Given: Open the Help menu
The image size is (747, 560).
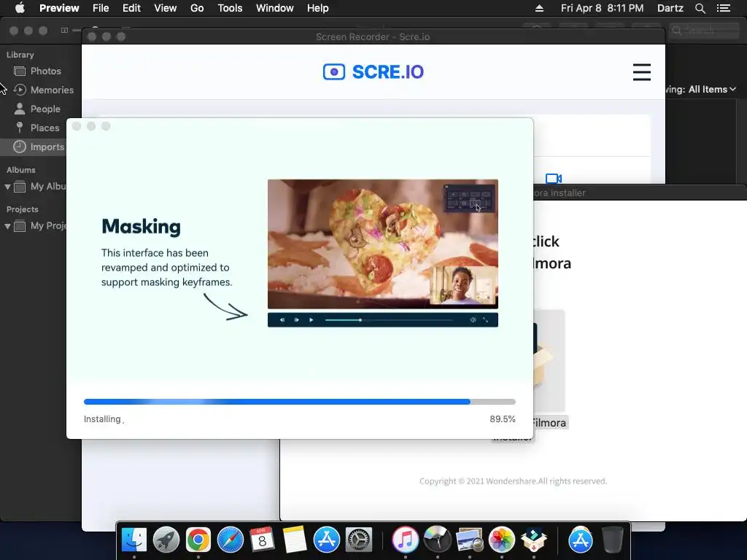Looking at the screenshot, I should pos(318,8).
